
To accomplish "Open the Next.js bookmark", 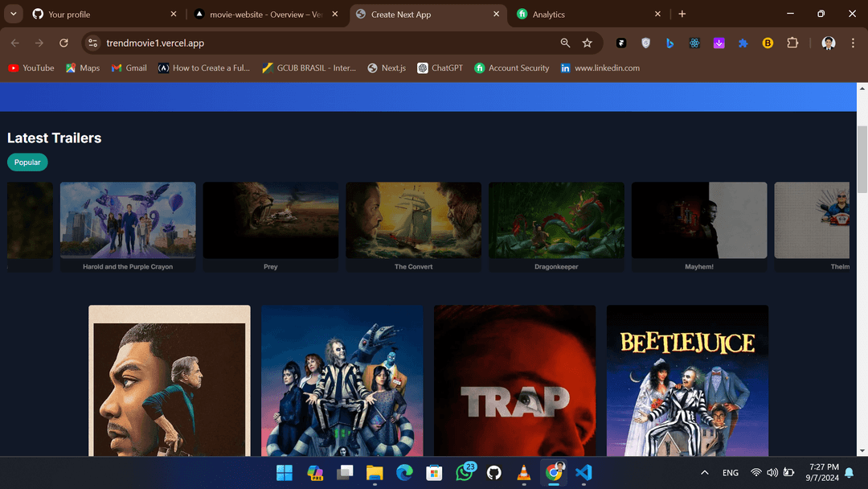I will pos(387,68).
